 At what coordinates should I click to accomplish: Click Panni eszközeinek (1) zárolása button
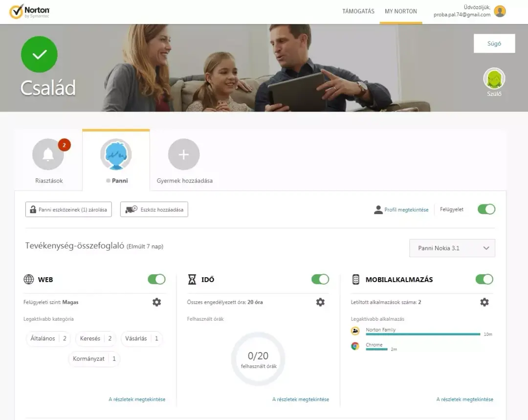tap(68, 209)
